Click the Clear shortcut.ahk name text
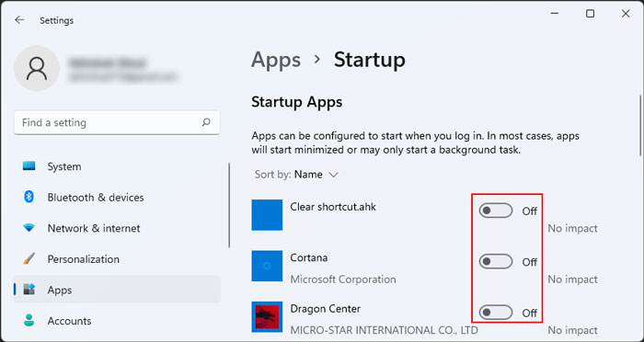644x342 pixels. click(333, 207)
